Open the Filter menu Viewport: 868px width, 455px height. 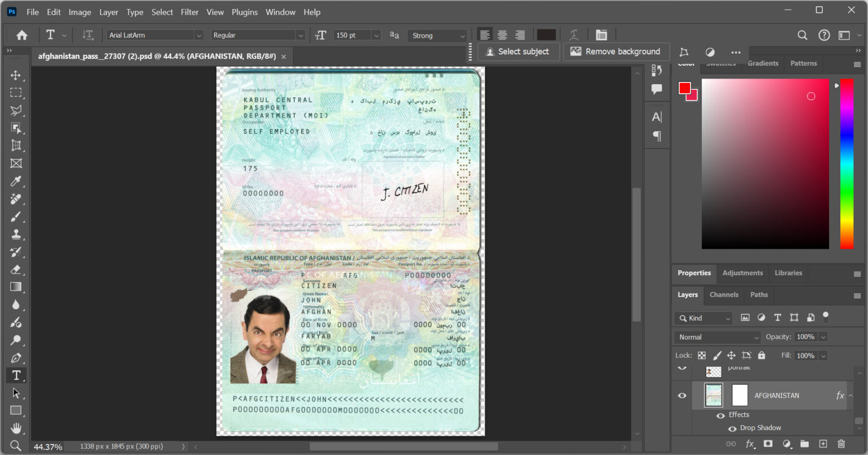click(189, 12)
